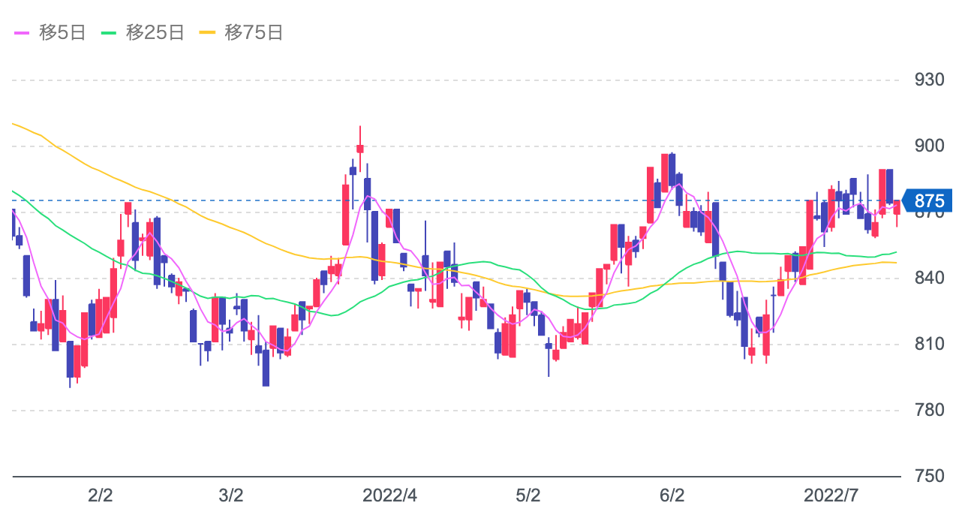Click the 5/2 date axis label

coord(528,496)
